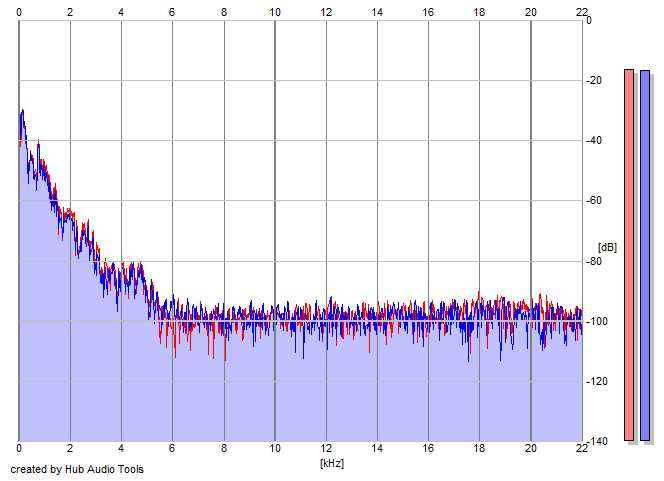Click the top axis 12 kHz label
Image resolution: width=664 pixels, height=481 pixels.
326,13
